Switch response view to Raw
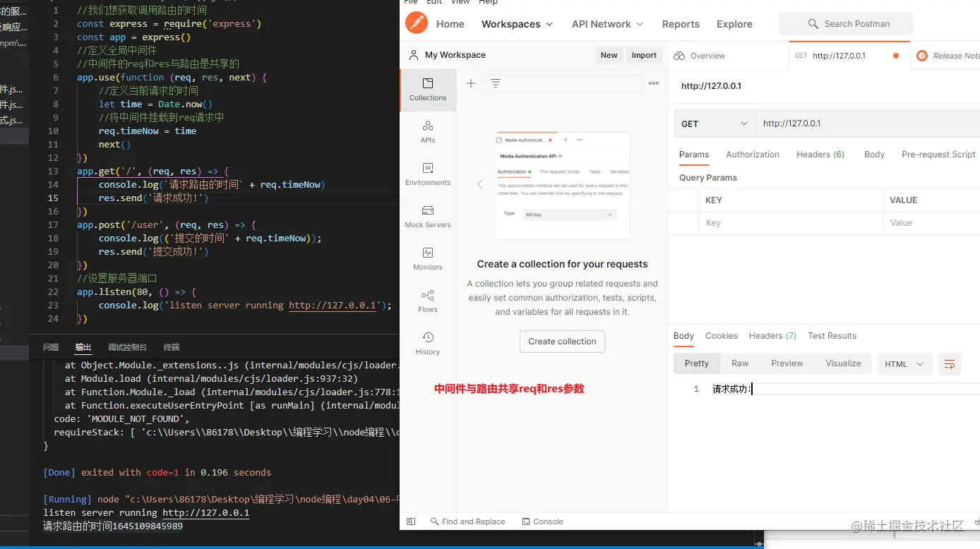Image resolution: width=980 pixels, height=549 pixels. [x=740, y=363]
